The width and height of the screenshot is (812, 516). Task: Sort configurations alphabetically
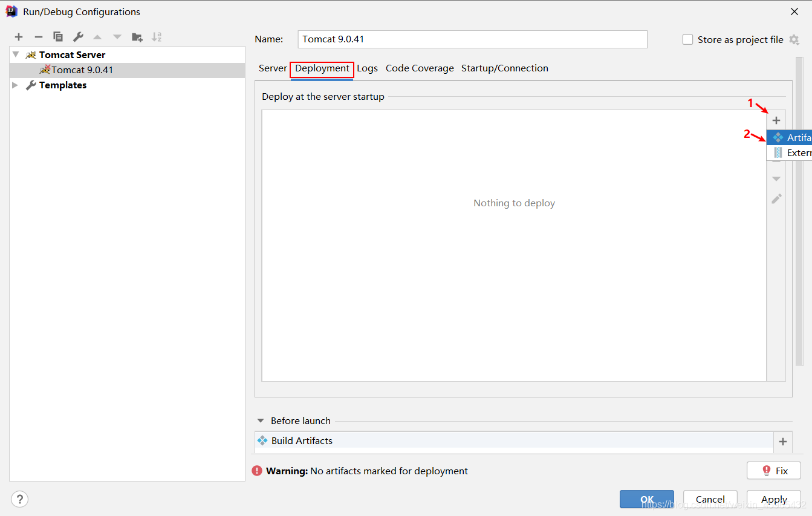coord(157,37)
